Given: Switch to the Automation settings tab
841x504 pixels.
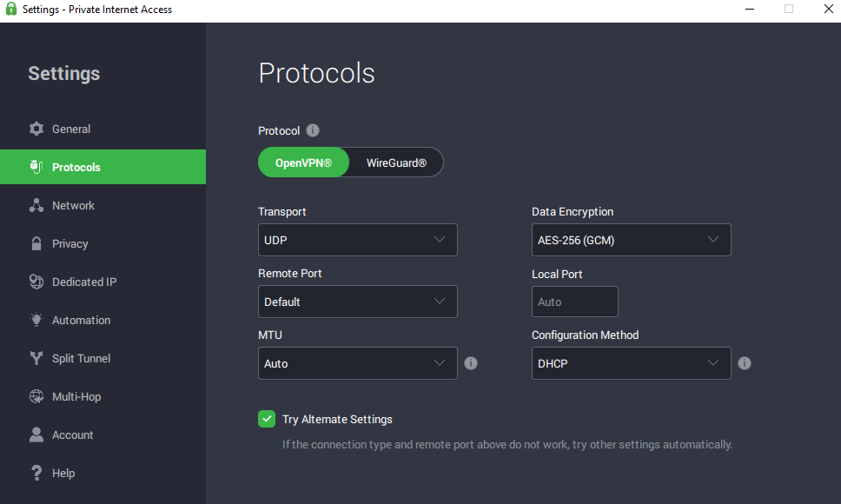Looking at the screenshot, I should click(103, 320).
